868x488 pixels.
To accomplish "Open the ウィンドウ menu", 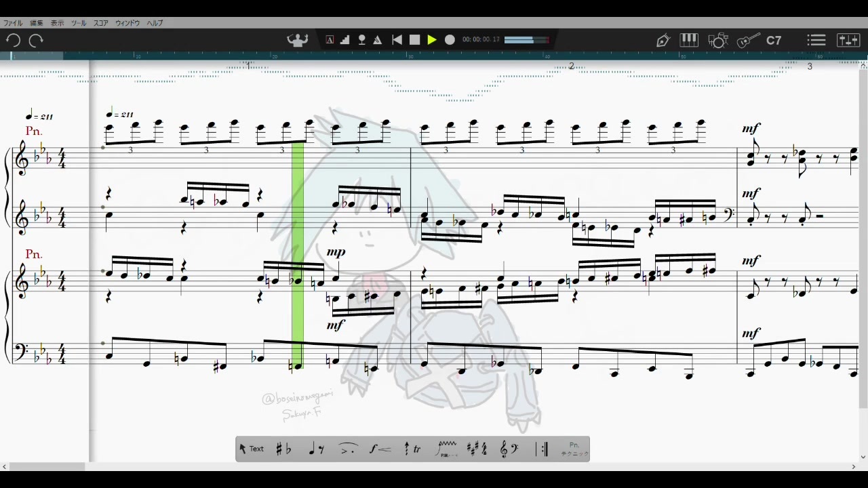I will pyautogui.click(x=127, y=23).
